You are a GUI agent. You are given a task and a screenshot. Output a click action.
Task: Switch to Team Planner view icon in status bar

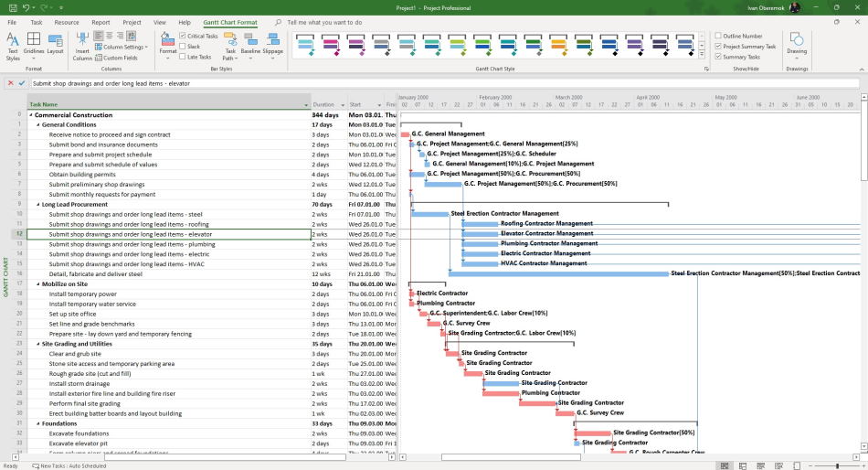pos(760,466)
